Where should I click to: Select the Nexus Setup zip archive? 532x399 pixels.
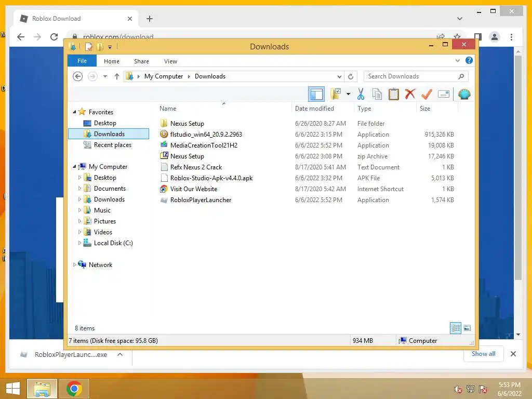point(187,156)
